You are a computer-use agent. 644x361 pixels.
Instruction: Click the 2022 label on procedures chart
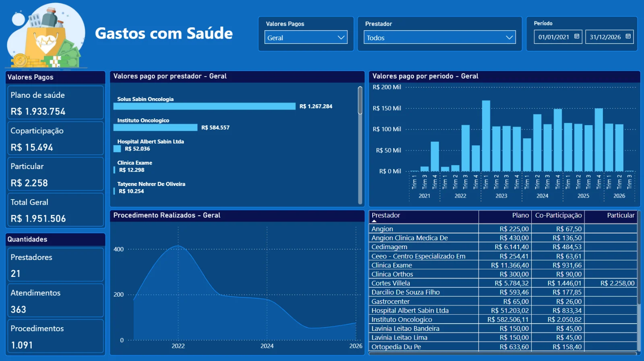(x=178, y=346)
